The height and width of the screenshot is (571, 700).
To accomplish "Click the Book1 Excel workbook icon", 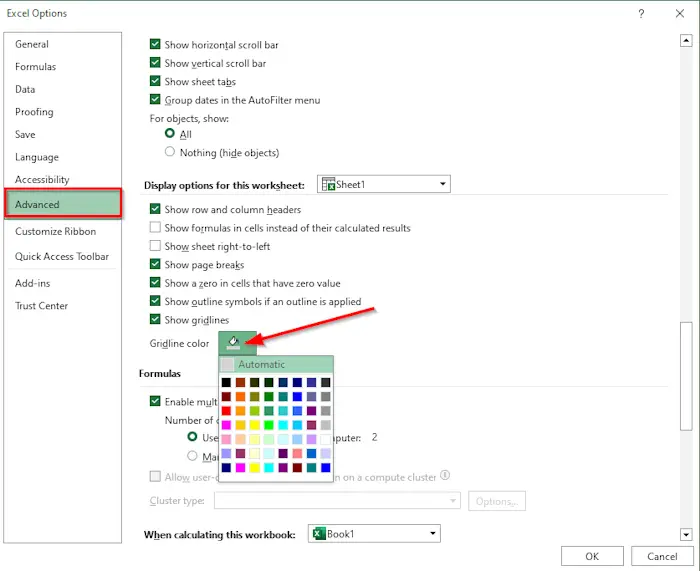I will pos(319,533).
